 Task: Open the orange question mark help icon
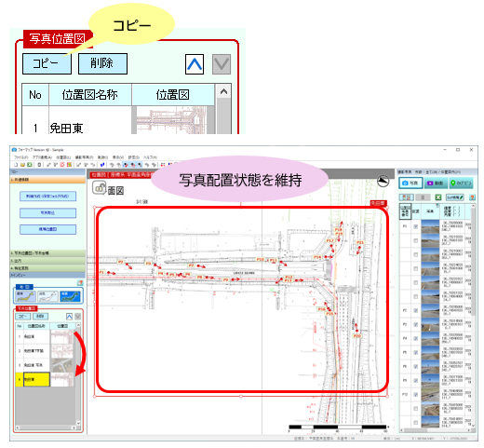coord(472,197)
